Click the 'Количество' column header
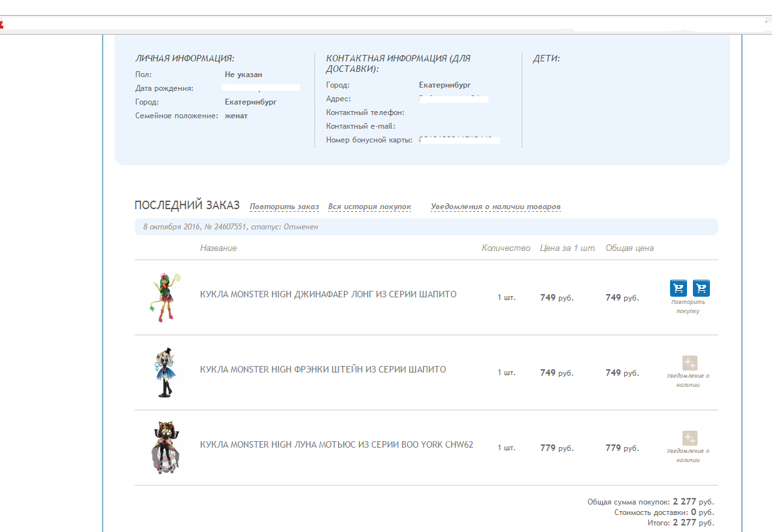The image size is (772, 532). point(506,248)
